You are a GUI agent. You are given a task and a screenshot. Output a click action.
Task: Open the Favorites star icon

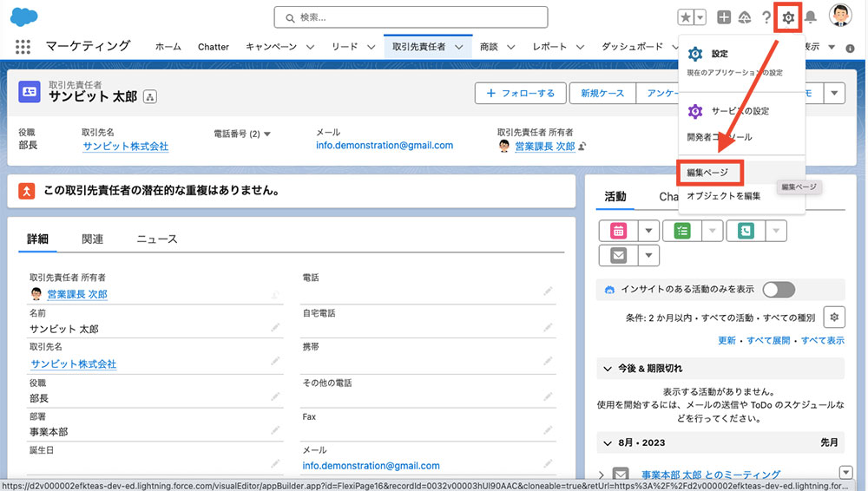pos(686,17)
